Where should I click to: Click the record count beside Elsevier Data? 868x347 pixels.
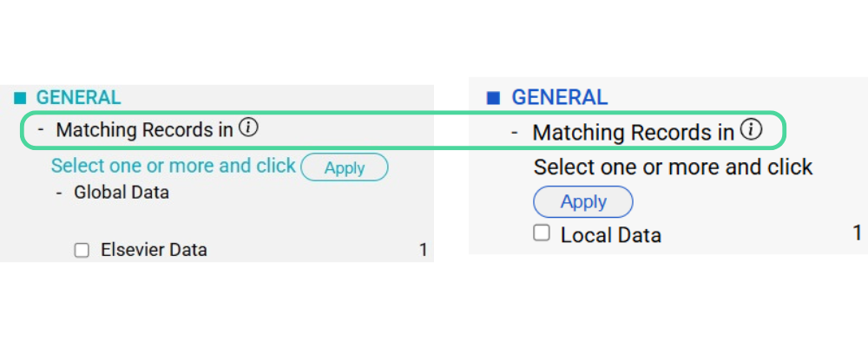424,251
